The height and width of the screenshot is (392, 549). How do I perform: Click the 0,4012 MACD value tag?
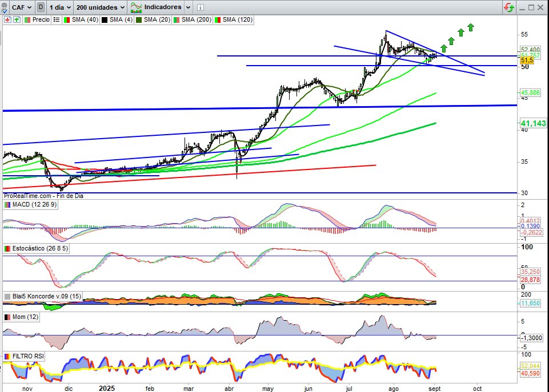coord(531,221)
